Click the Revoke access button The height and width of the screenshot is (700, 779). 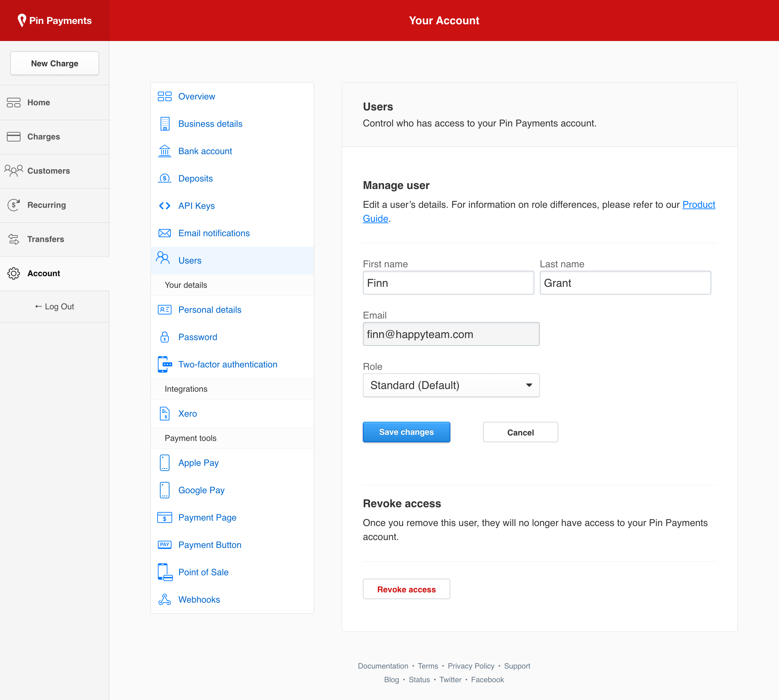point(407,589)
